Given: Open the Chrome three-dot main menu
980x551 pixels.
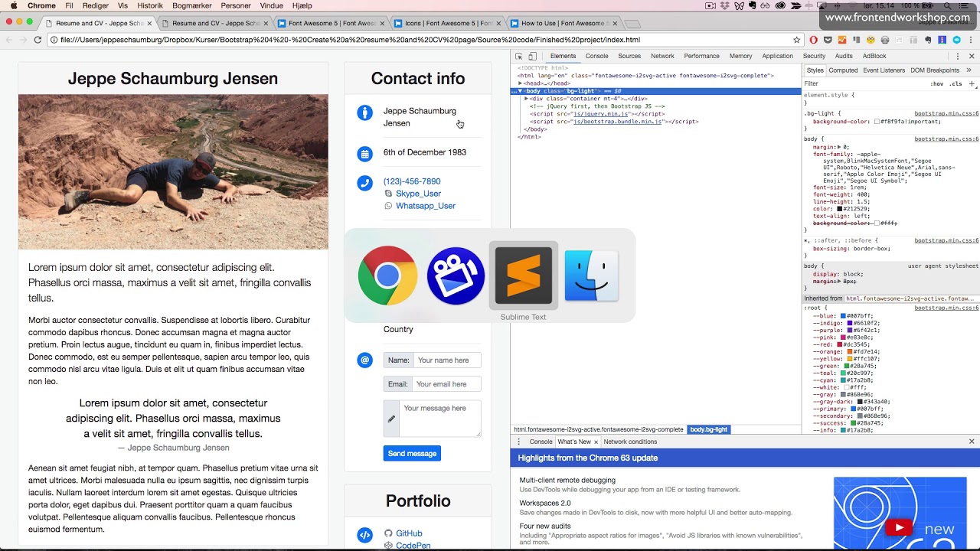Looking at the screenshot, I should 971,40.
